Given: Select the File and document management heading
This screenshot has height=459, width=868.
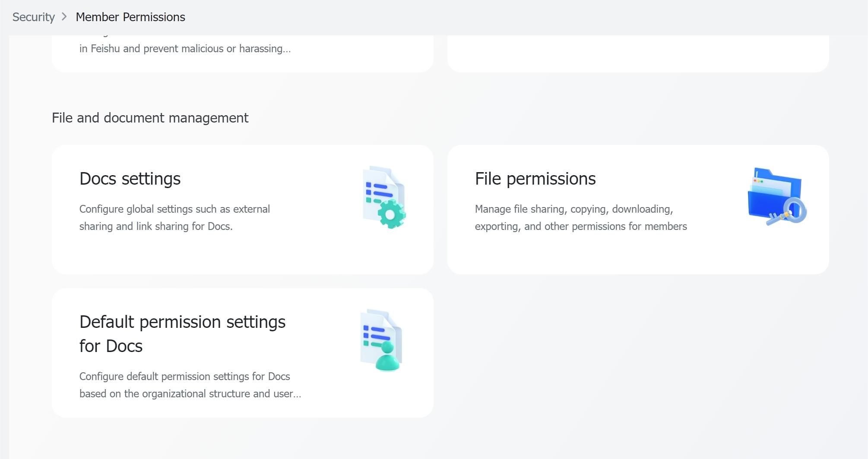Looking at the screenshot, I should pos(150,117).
